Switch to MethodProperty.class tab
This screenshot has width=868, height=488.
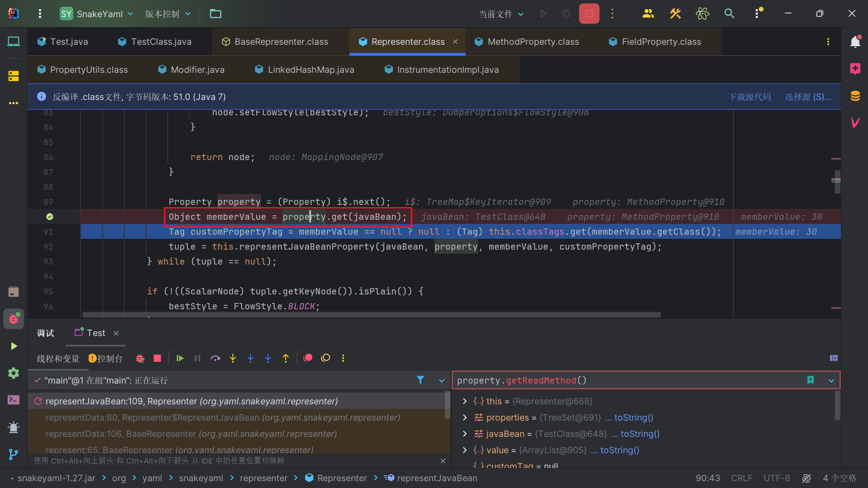pyautogui.click(x=527, y=42)
